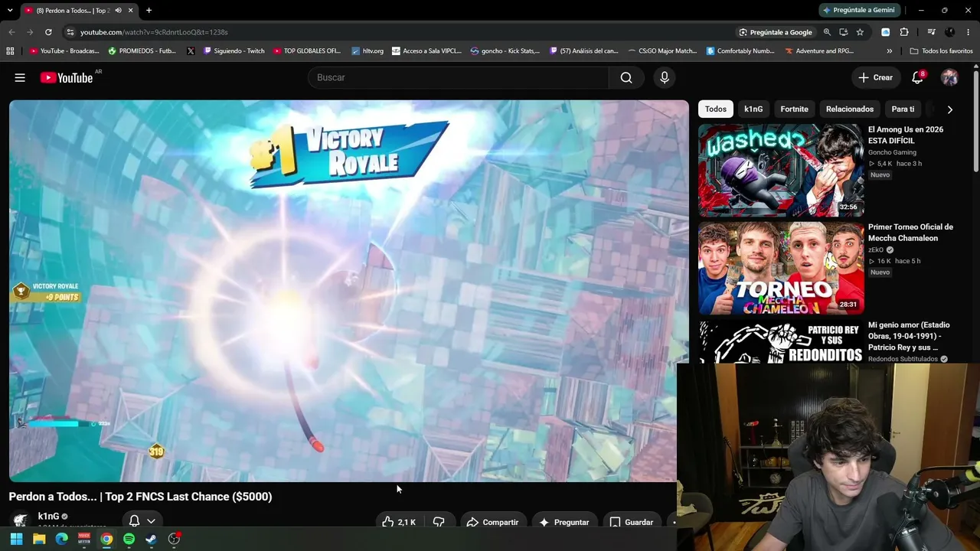Click Pregúntale a Gemini button

coord(858,10)
